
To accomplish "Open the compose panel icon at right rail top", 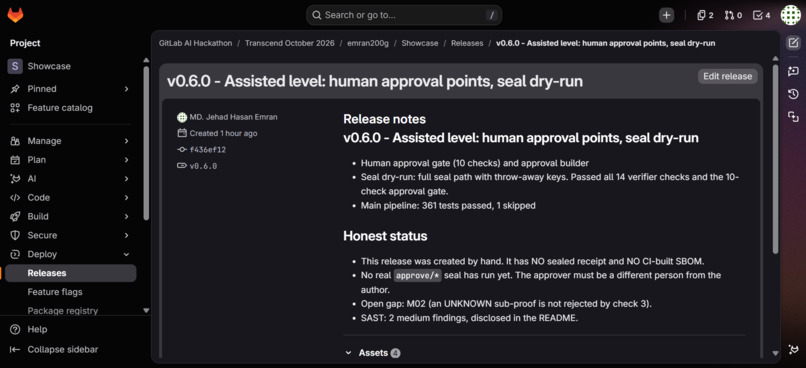I will coord(793,43).
